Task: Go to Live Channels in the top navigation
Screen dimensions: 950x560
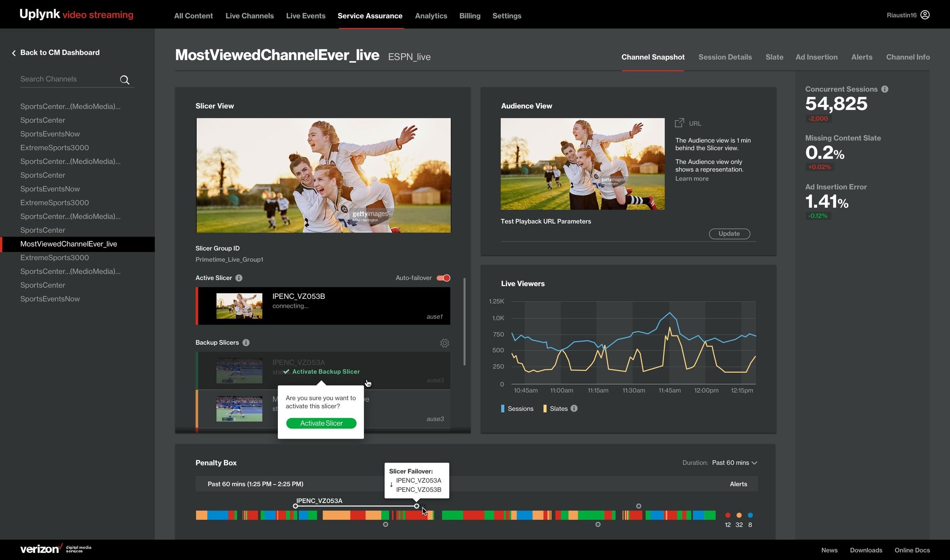Action: 249,16
